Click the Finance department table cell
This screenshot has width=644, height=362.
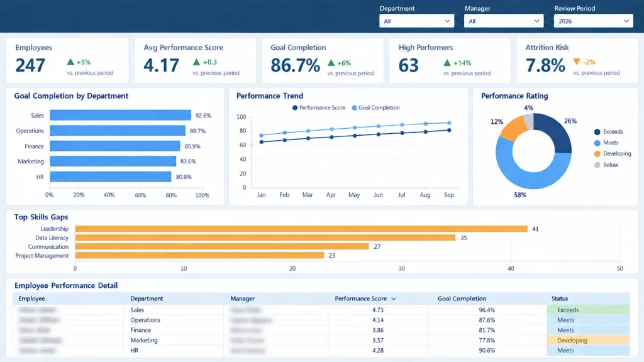click(140, 330)
